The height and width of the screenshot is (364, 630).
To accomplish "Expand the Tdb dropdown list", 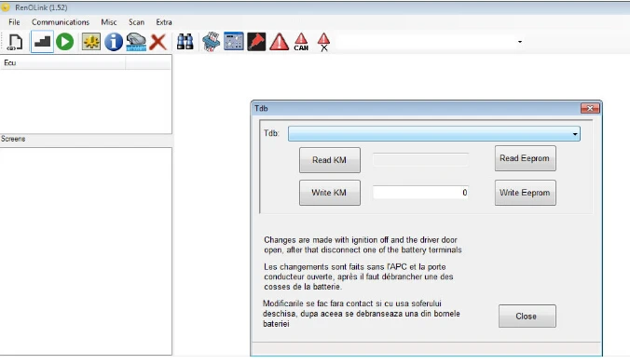I will point(575,134).
